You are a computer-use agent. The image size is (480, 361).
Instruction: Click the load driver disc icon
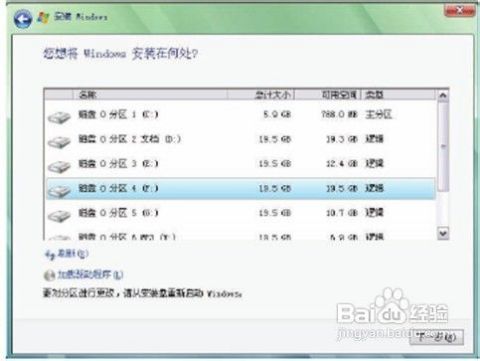(49, 275)
